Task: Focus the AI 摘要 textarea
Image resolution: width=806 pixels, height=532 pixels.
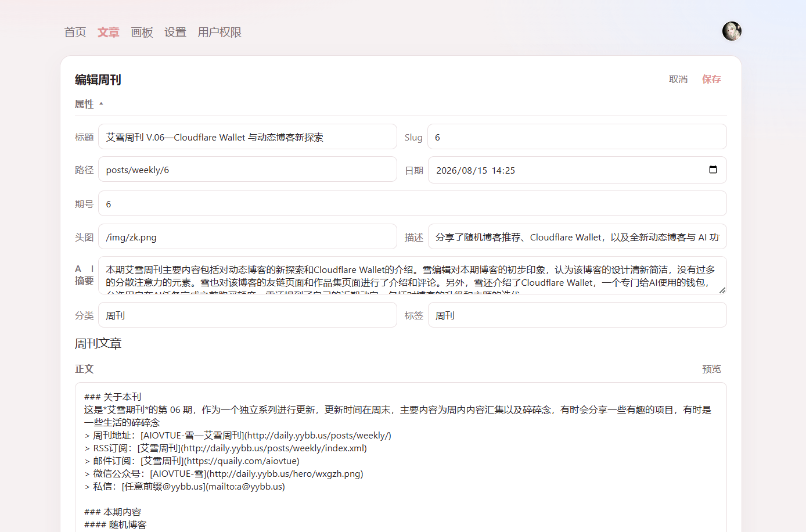Action: [412, 275]
